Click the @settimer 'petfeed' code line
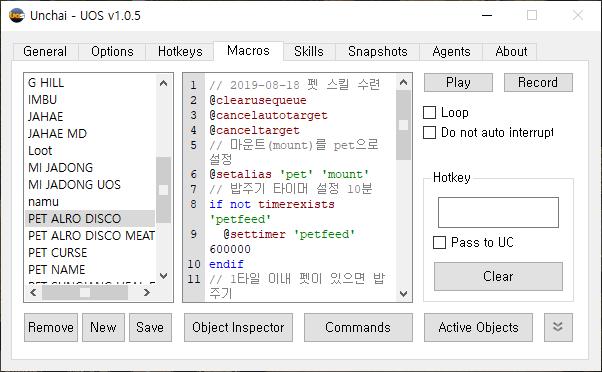 pos(289,234)
